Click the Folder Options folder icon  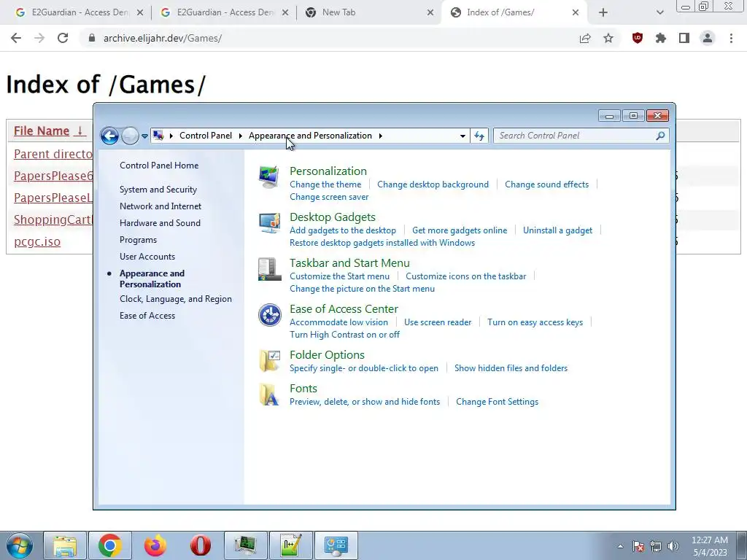[x=270, y=361]
